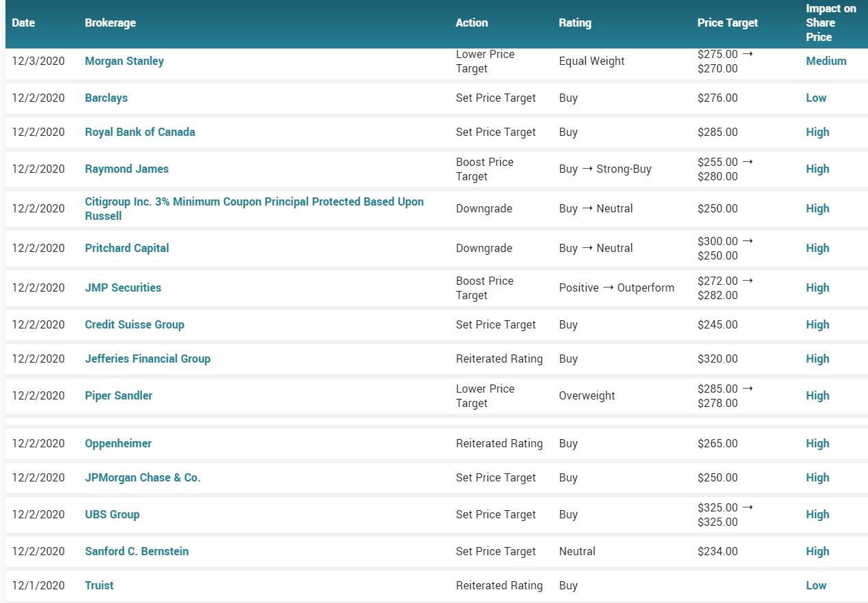Select Reiterated Rating in Truist row

pyautogui.click(x=499, y=585)
